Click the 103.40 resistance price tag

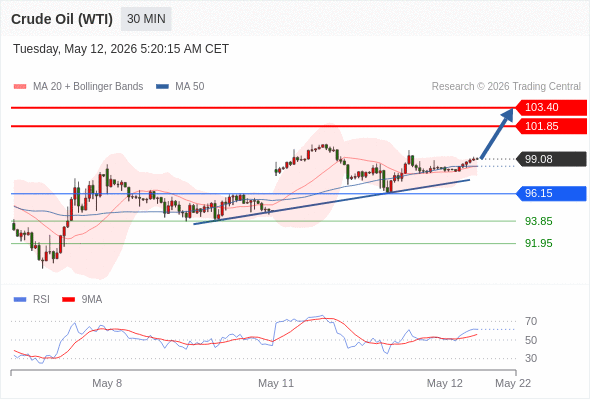pyautogui.click(x=551, y=107)
